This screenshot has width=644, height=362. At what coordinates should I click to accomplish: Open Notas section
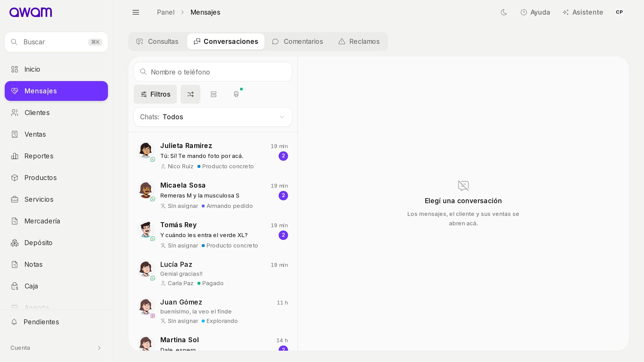(56, 264)
